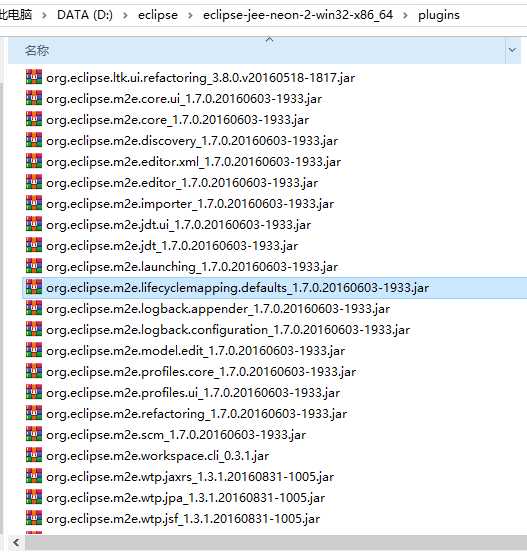This screenshot has width=527, height=552.
Task: Go to 此电脑 in the address bar
Action: click(16, 15)
